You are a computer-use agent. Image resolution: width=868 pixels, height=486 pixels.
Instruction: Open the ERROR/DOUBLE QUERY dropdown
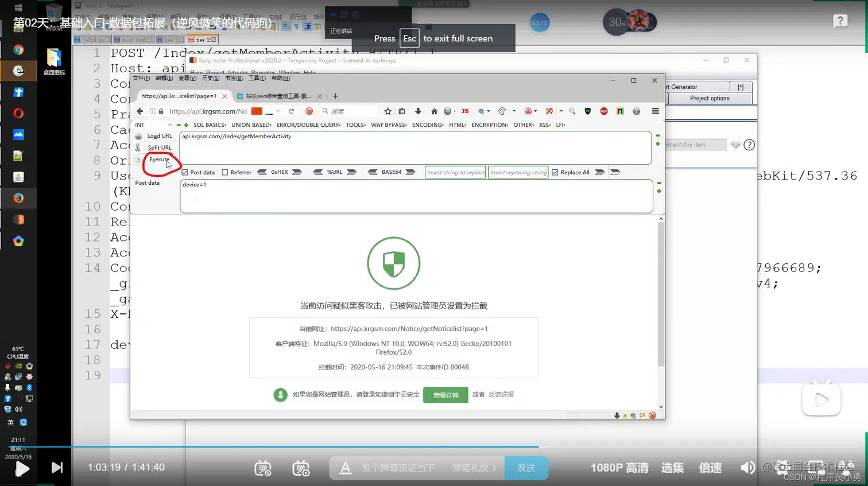pos(309,125)
